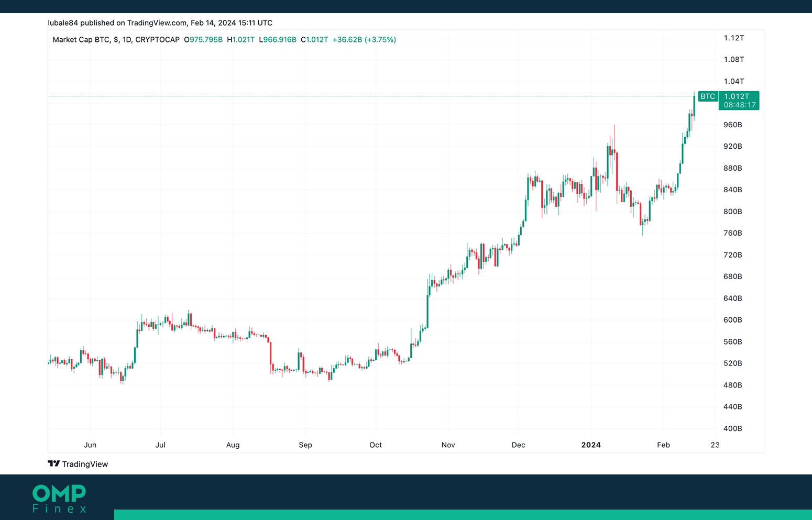Click the 840B level on the price axis
Image resolution: width=812 pixels, height=520 pixels.
[733, 190]
